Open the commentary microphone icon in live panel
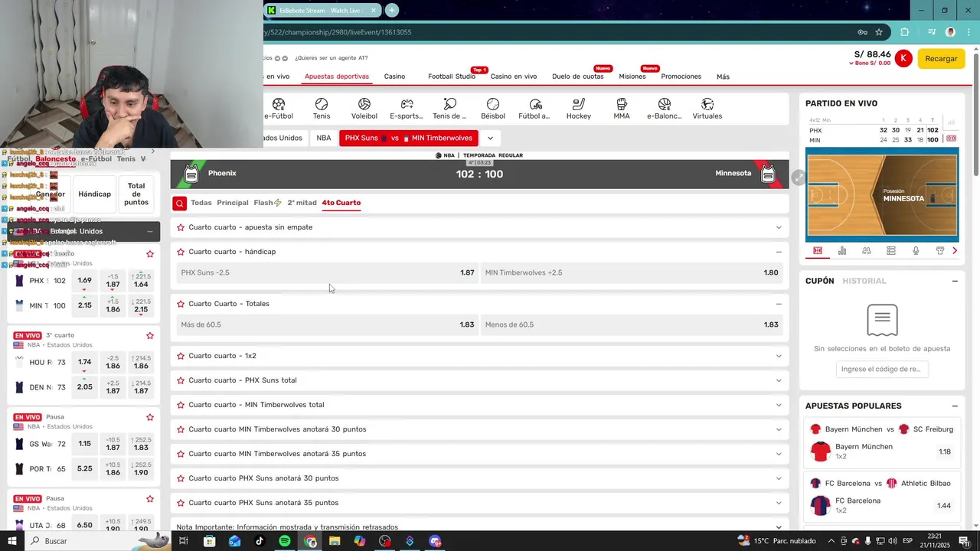Screen dimensions: 980x551 (x=916, y=251)
